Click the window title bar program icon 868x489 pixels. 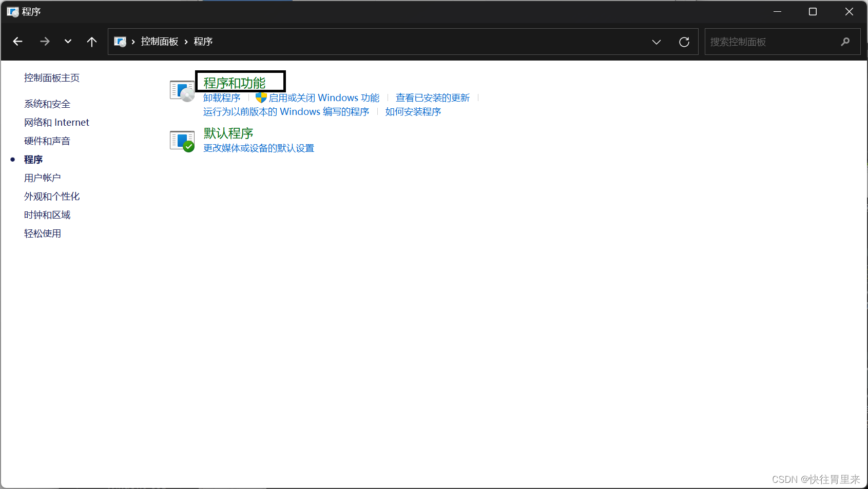(13, 11)
